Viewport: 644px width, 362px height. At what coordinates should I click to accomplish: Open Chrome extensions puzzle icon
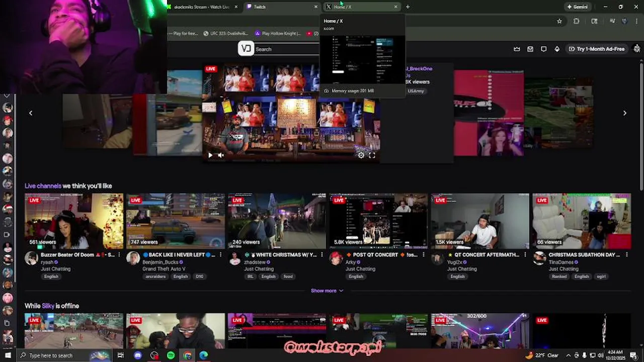coord(577,21)
